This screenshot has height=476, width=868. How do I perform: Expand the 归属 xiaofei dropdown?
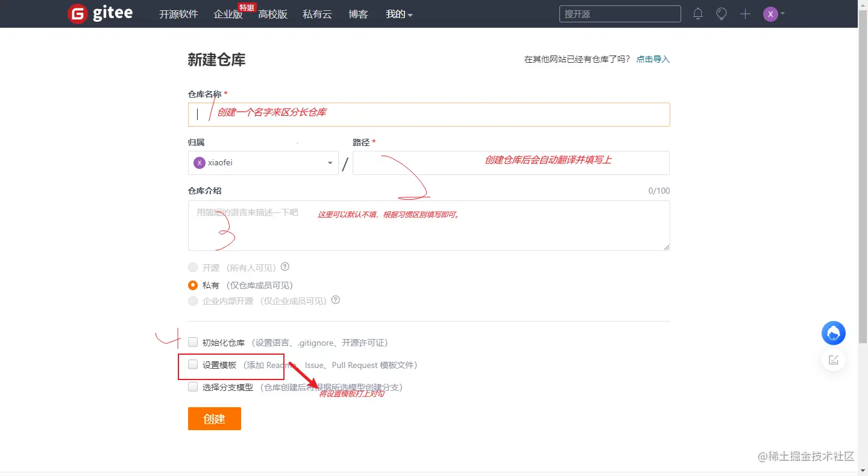pos(263,163)
